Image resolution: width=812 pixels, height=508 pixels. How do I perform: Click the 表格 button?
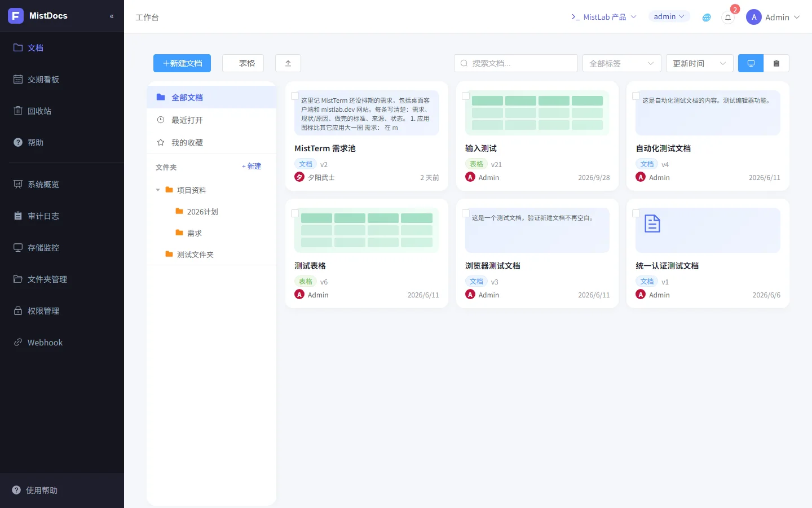click(x=243, y=63)
